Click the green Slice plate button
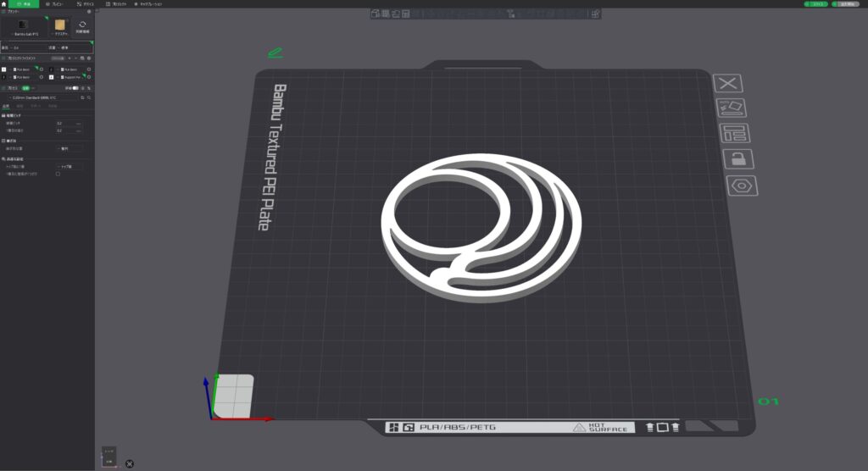This screenshot has width=868, height=471. (x=815, y=4)
